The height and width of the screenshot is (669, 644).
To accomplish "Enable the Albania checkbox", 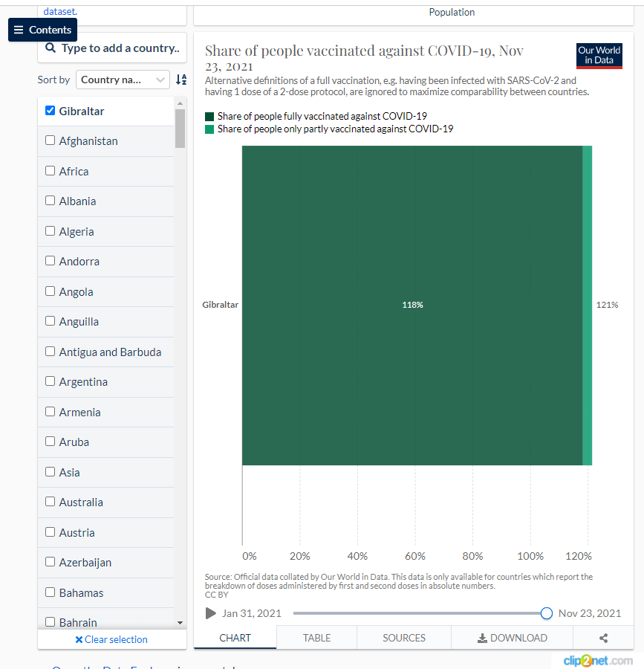I will [x=51, y=201].
